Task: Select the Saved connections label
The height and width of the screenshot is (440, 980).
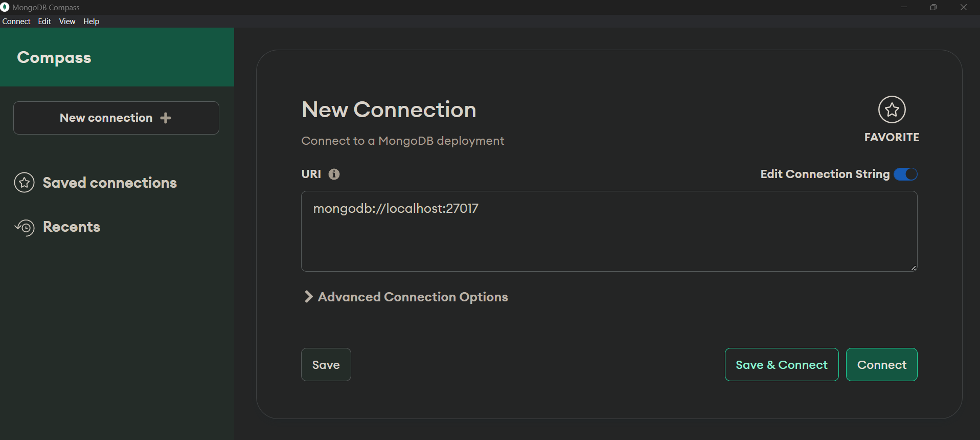Action: tap(110, 183)
